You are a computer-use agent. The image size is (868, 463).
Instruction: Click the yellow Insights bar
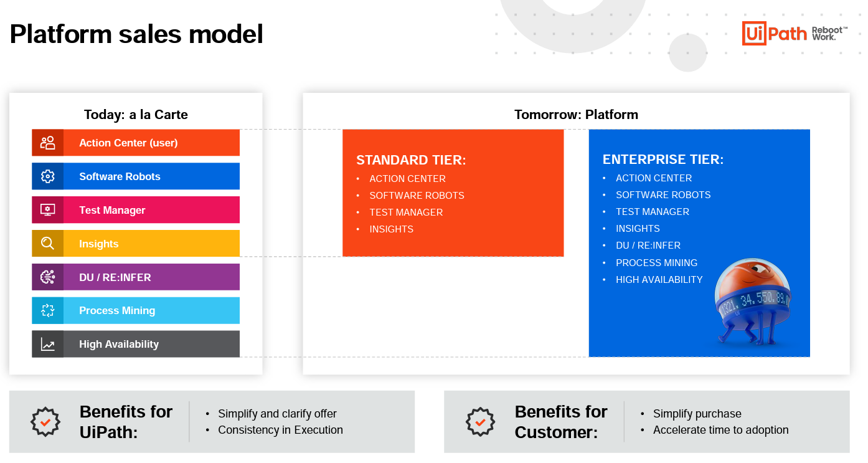[151, 244]
